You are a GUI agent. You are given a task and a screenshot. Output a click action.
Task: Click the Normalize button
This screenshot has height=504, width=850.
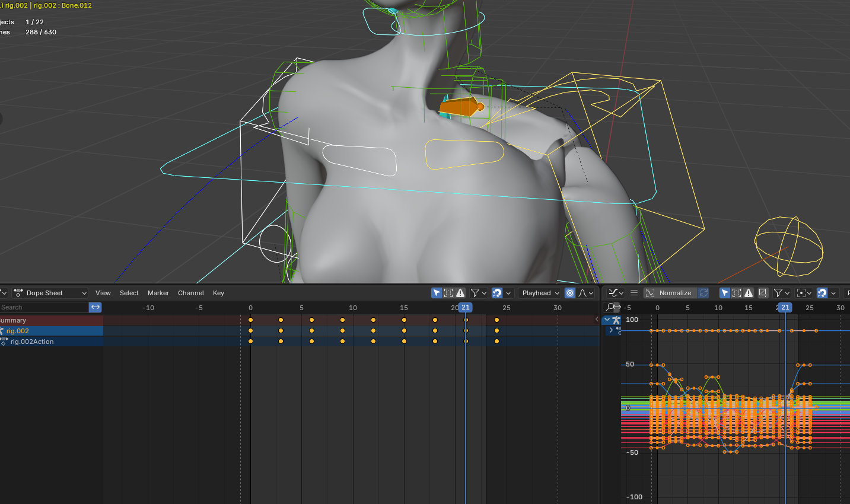pyautogui.click(x=670, y=293)
